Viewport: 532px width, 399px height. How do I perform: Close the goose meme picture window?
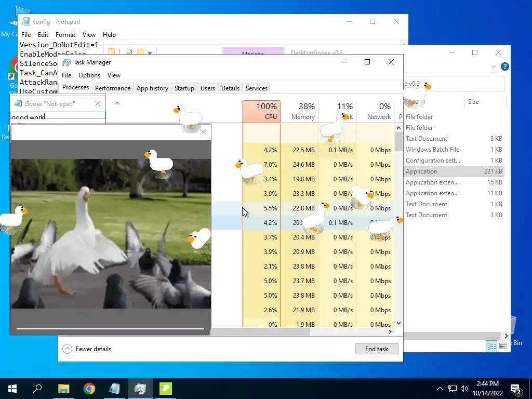pos(203,132)
